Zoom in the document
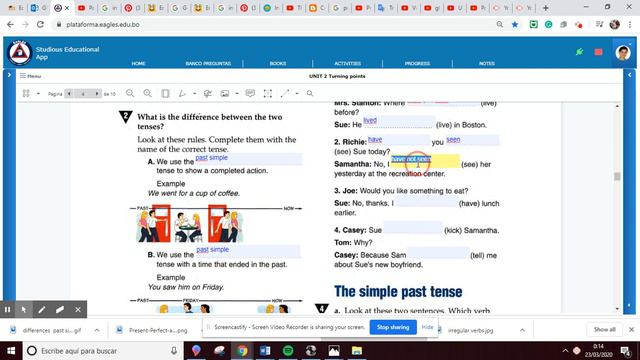This screenshot has width=640, height=360. (x=147, y=93)
